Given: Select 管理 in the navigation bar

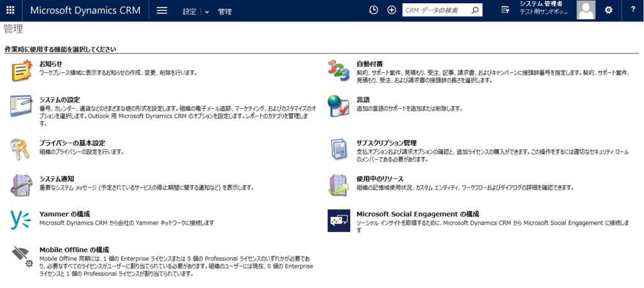Looking at the screenshot, I should 225,12.
